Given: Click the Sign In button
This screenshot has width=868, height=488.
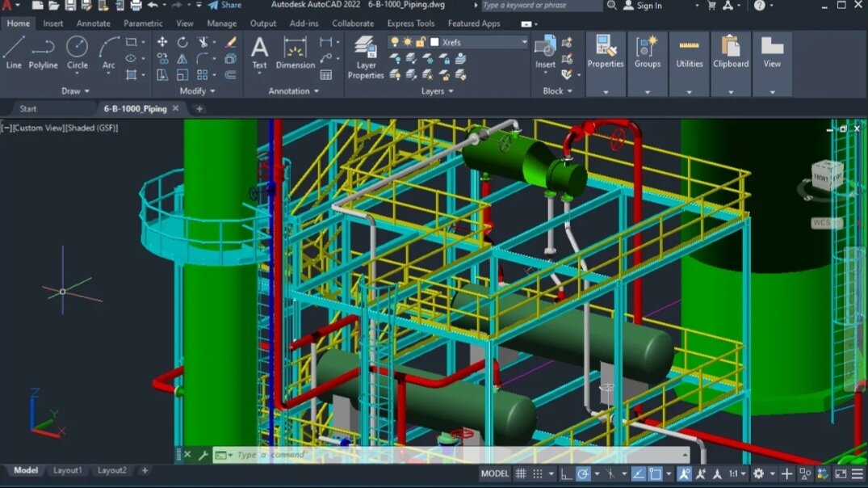Looking at the screenshot, I should coord(643,6).
